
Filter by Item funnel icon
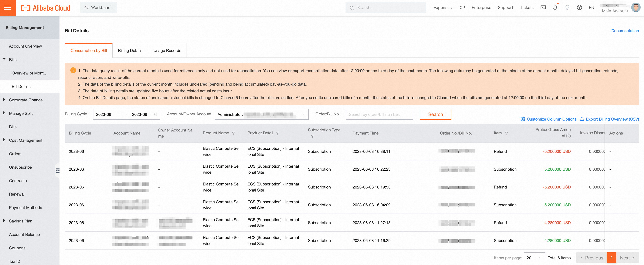tap(506, 133)
